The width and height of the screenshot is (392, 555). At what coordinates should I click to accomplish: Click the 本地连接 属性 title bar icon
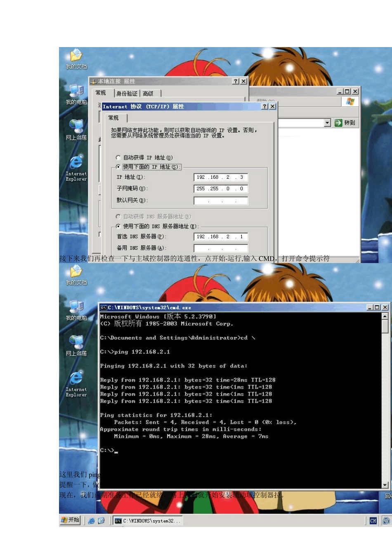(x=94, y=81)
